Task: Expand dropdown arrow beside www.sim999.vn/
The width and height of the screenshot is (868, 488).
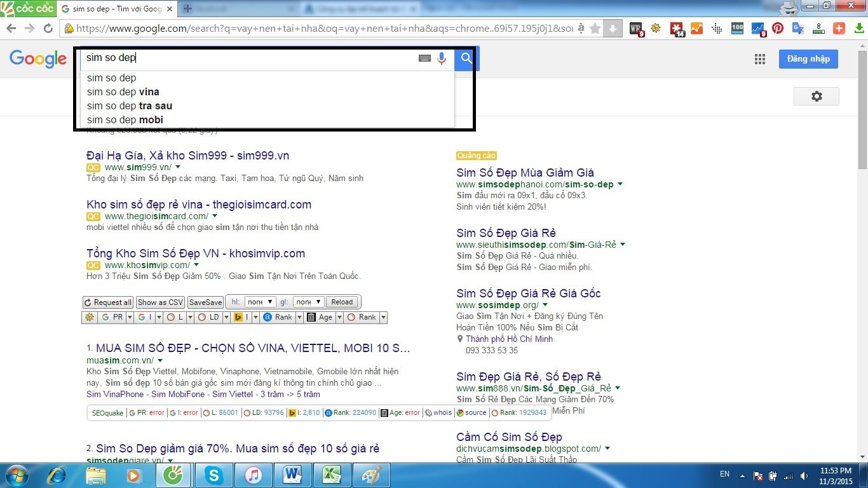Action: click(178, 167)
